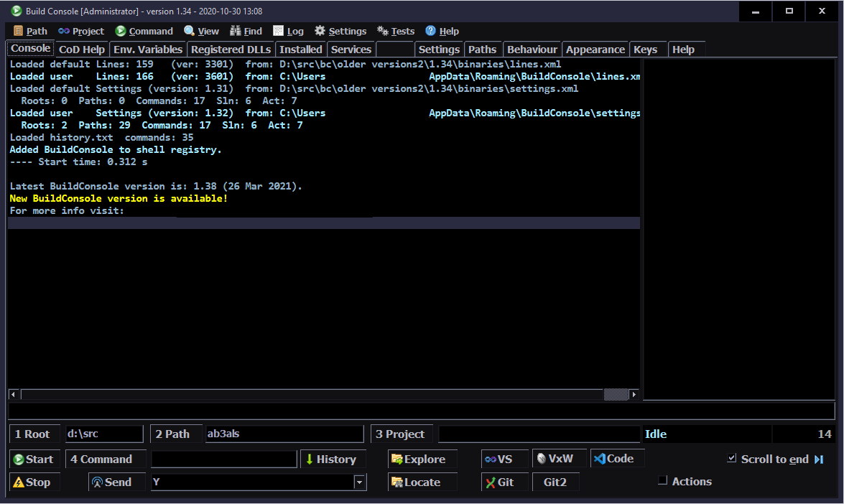
Task: Click the Locate button
Action: click(x=422, y=482)
